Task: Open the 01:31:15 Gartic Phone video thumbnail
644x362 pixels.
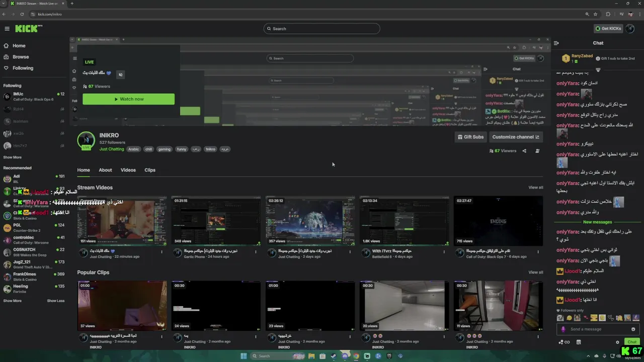Action: point(216,221)
